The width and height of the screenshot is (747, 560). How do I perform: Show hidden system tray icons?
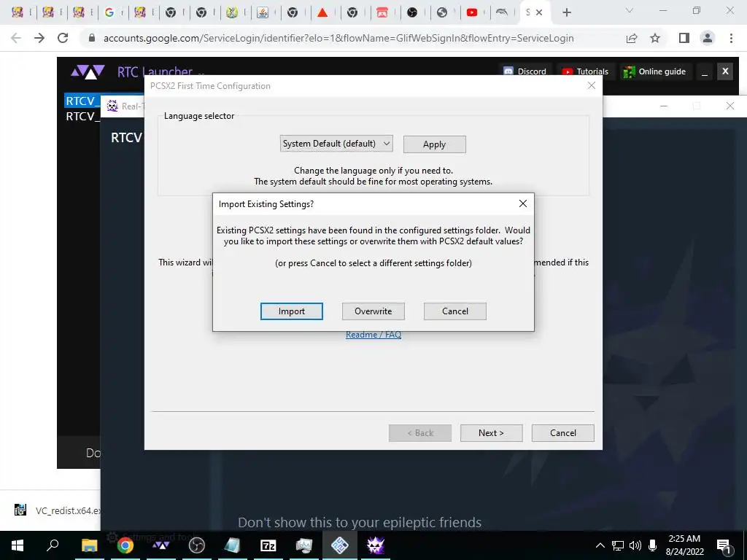(600, 545)
